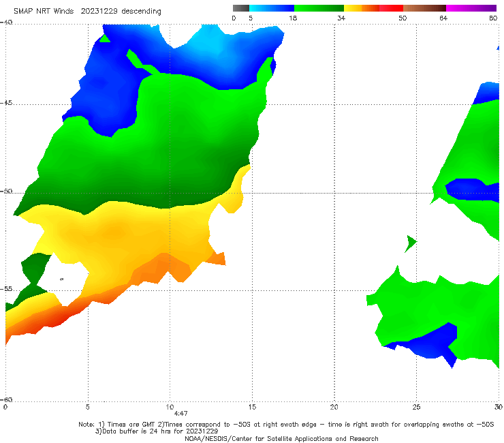Click the NOAA/NESDIS credit line
This screenshot has height=443, width=504.
[x=281, y=439]
